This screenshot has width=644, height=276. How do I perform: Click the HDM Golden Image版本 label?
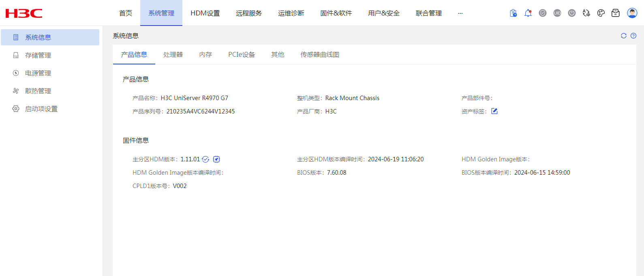pos(496,159)
